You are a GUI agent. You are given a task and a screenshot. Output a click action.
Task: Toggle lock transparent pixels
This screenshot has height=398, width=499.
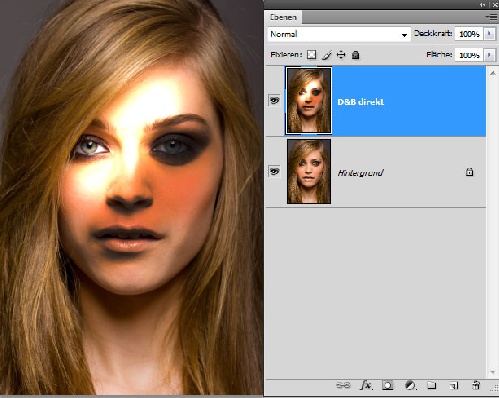[x=311, y=55]
